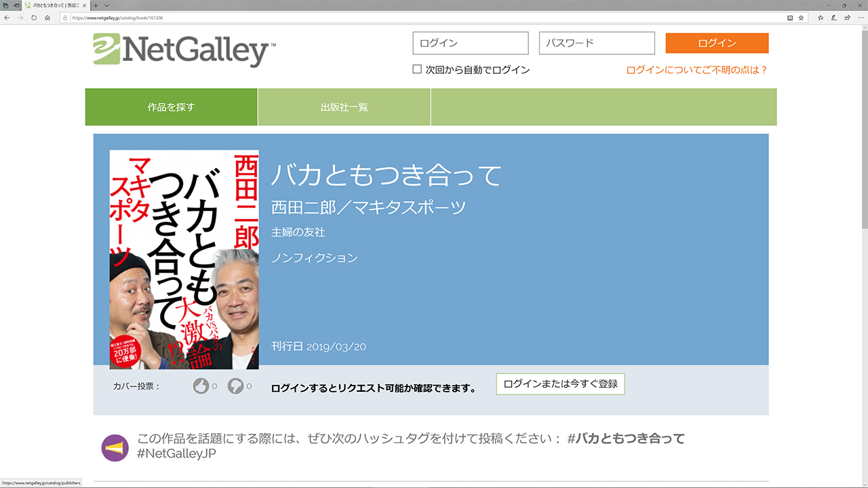Check the 次回から自動でログイン checkbox
Viewport: 868px width, 488px height.
click(x=417, y=69)
